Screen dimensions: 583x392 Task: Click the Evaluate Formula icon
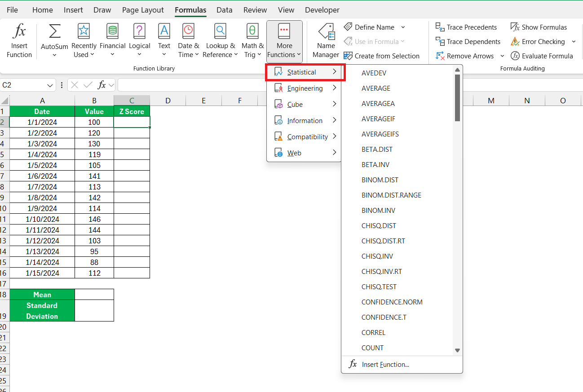point(515,56)
